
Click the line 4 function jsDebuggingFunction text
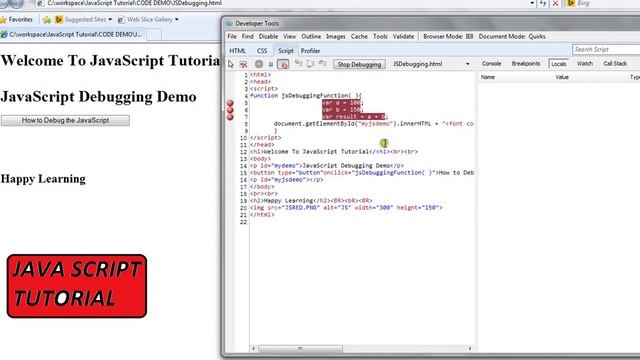(306, 96)
